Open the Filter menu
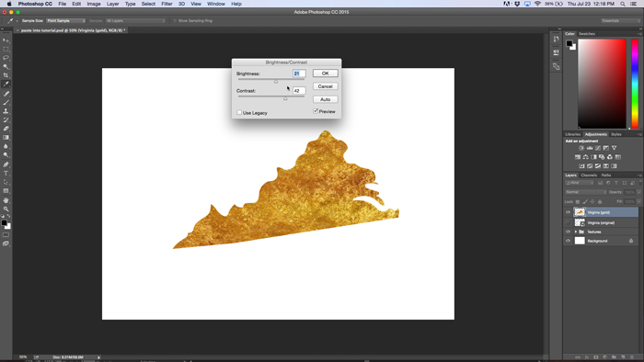The image size is (644, 362). [167, 4]
